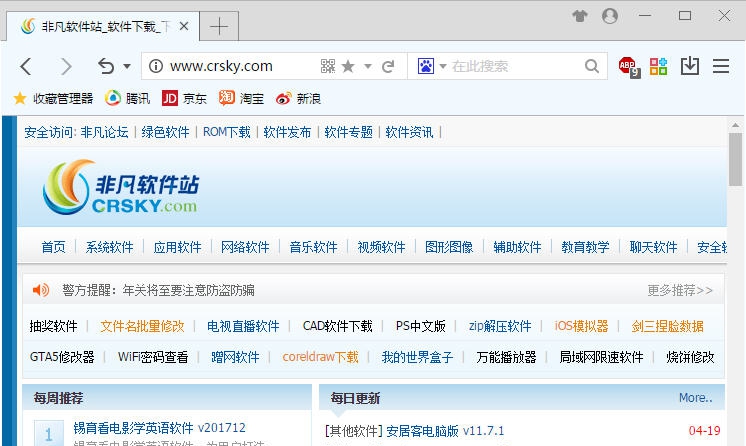
Task: Bookmark the page with the star icon
Action: tap(348, 66)
